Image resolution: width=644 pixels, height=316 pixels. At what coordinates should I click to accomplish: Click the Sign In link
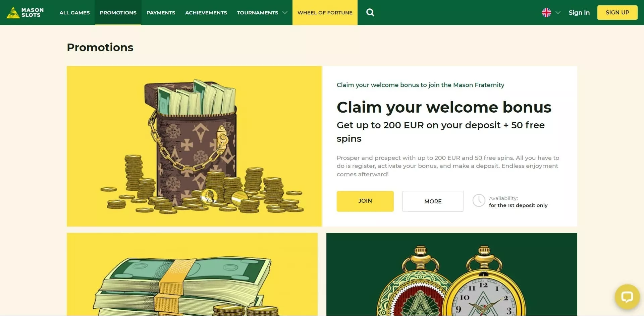click(579, 12)
